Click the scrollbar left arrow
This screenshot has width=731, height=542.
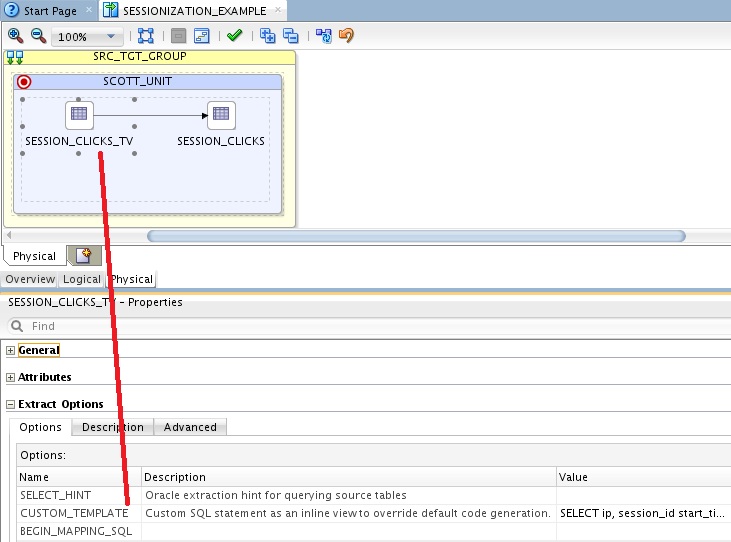[x=8, y=235]
